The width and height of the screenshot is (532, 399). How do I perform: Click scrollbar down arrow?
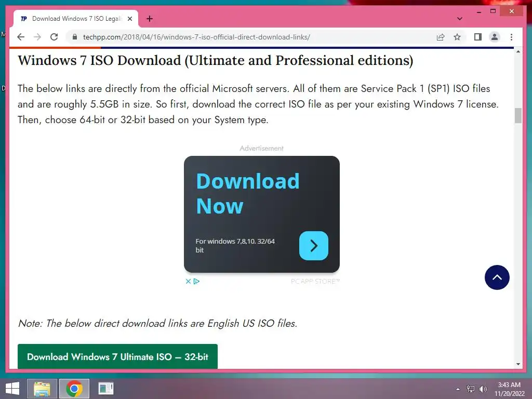tap(518, 364)
